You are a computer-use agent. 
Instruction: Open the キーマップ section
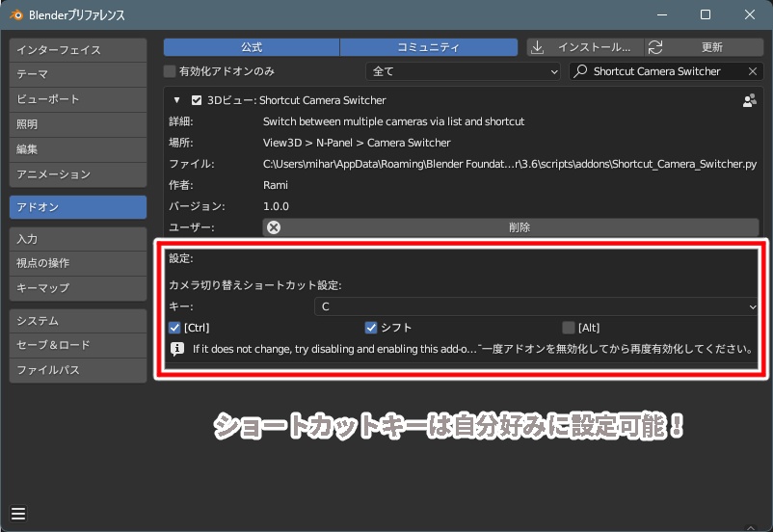pyautogui.click(x=78, y=288)
